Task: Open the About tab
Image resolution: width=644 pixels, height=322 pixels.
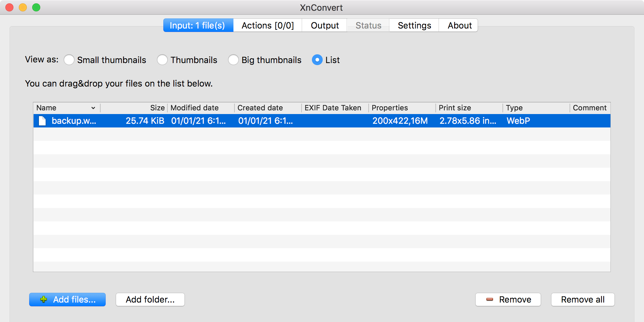Action: (x=459, y=25)
